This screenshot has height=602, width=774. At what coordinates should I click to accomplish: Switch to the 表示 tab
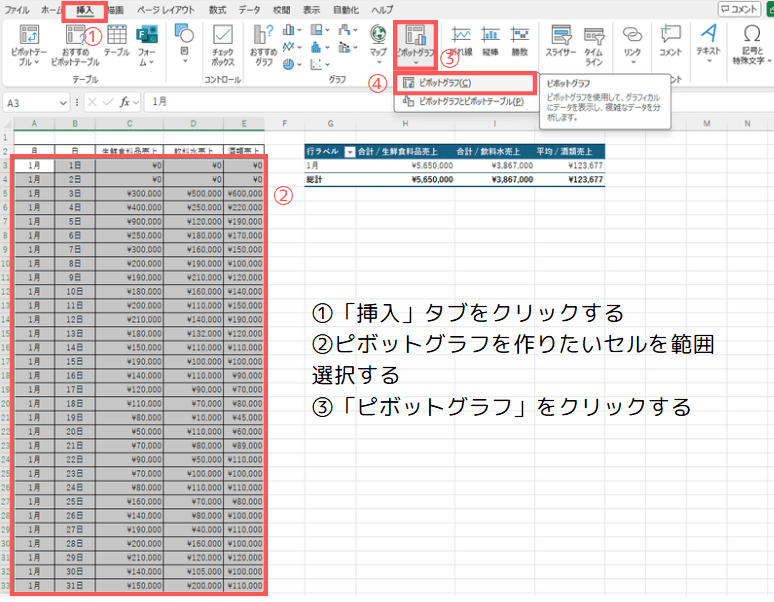[x=311, y=9]
